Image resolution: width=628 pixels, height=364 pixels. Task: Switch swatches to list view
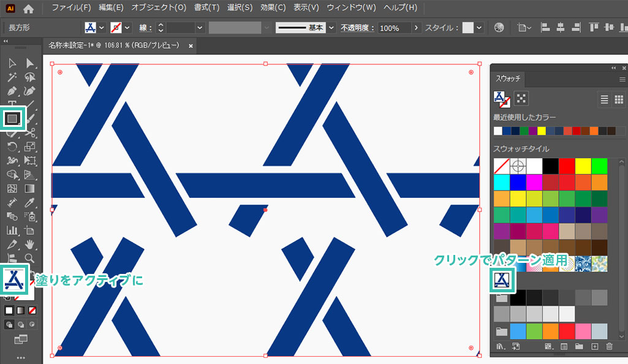(x=604, y=99)
